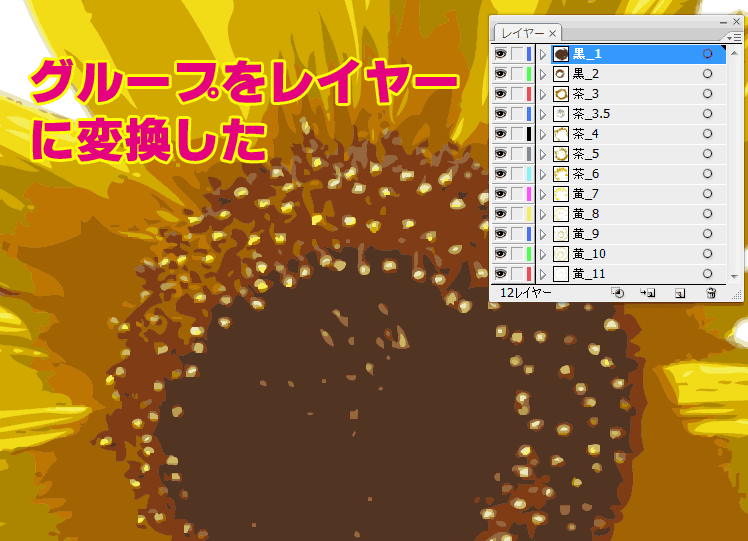Click scrollbar down arrow in Layers panel
The height and width of the screenshot is (541, 748).
[x=735, y=277]
